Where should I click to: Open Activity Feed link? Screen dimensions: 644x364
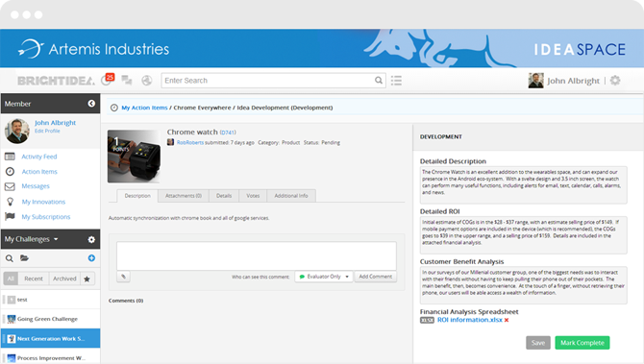click(39, 157)
